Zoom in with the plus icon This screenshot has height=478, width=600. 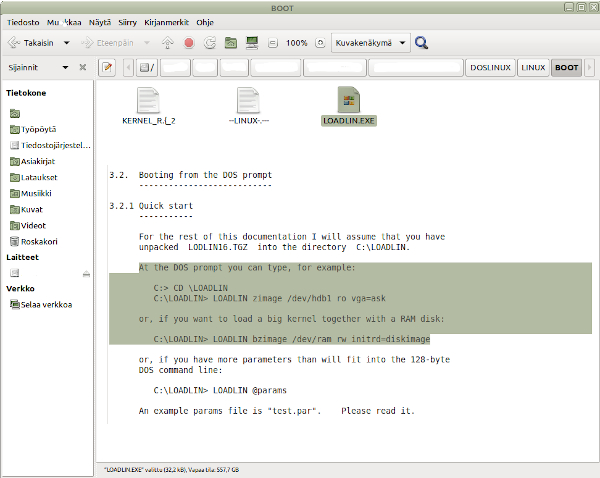click(320, 43)
